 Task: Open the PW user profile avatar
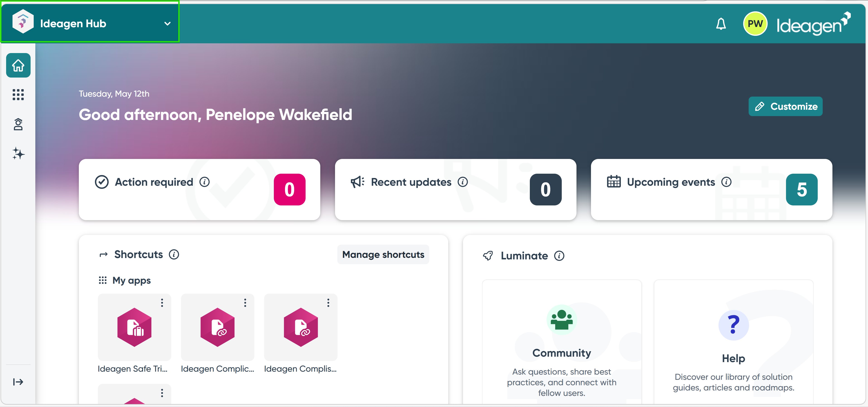(x=755, y=24)
